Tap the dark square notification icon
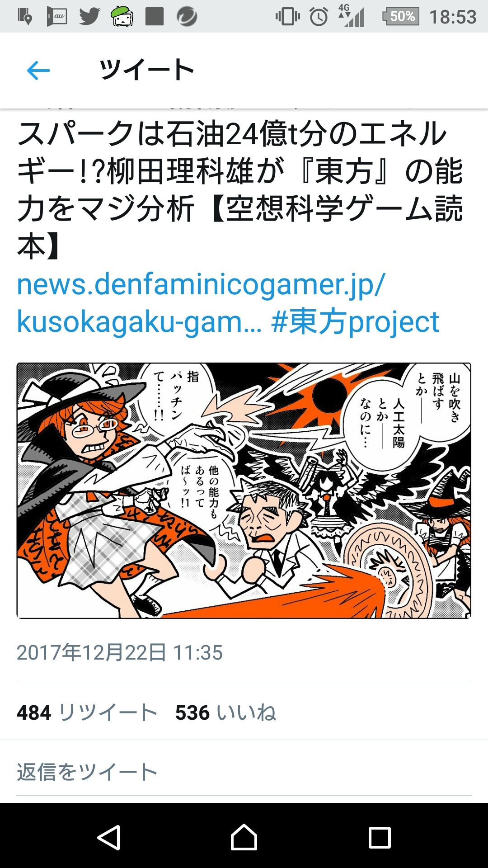488x868 pixels. [155, 17]
